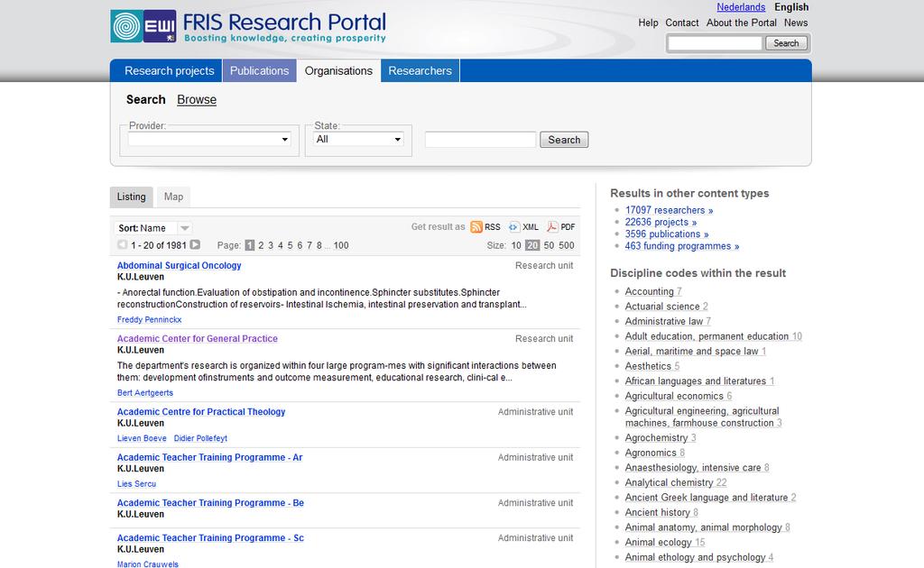Open the State dropdown set to All
The width and height of the screenshot is (924, 568).
click(x=358, y=140)
